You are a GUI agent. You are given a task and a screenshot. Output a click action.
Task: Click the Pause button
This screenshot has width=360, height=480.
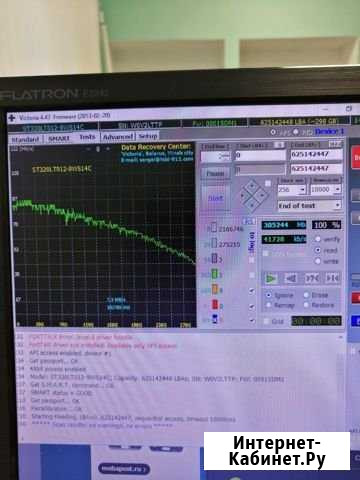click(215, 173)
